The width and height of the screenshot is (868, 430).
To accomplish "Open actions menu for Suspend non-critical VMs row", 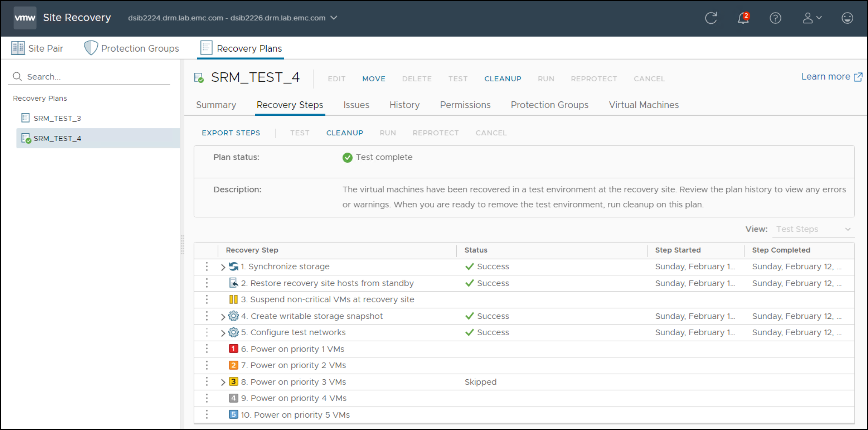I will pos(206,300).
